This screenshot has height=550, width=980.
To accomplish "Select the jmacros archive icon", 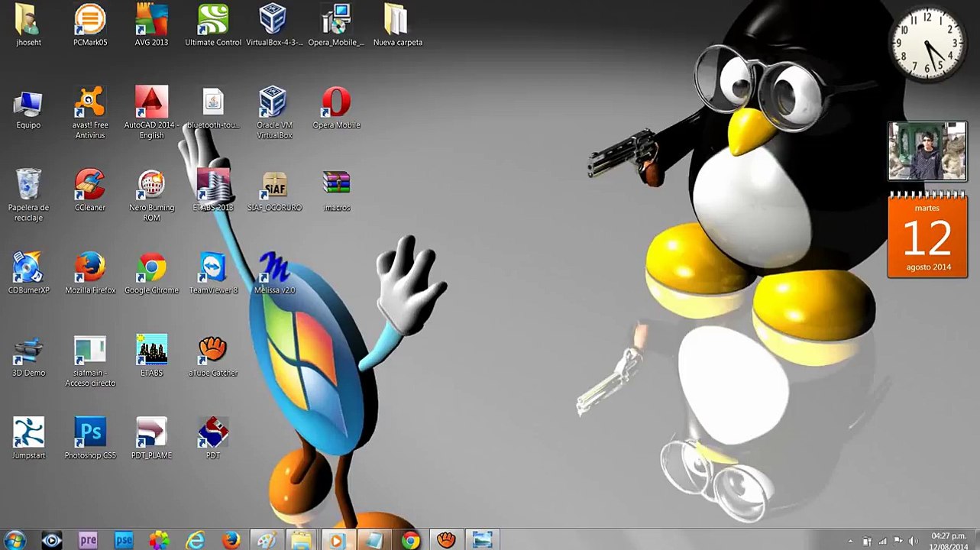I will pos(336,191).
